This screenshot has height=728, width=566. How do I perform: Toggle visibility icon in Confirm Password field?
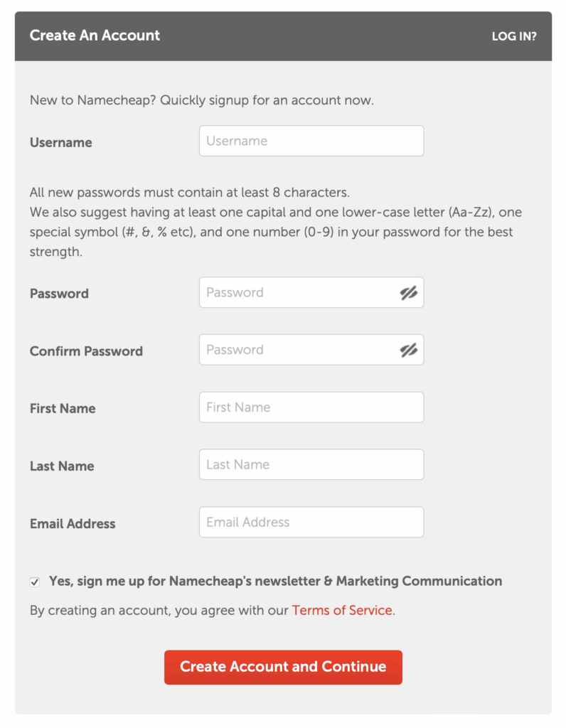pyautogui.click(x=408, y=350)
